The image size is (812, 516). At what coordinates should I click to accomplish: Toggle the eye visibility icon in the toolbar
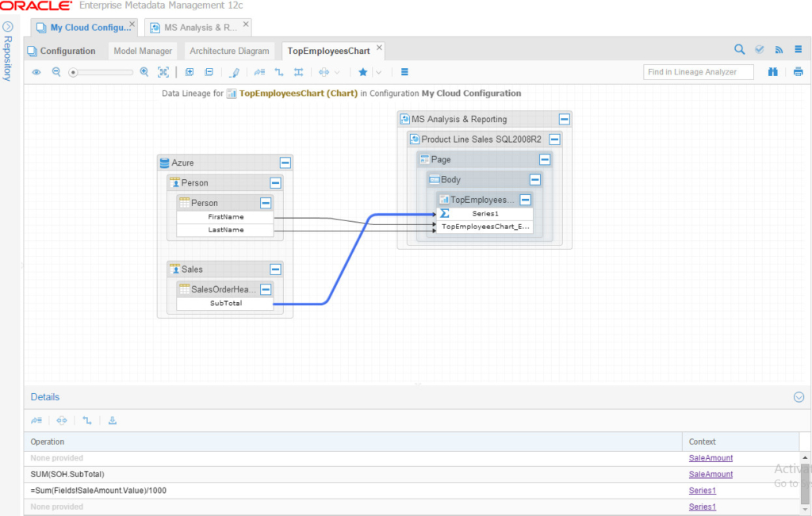pyautogui.click(x=36, y=72)
